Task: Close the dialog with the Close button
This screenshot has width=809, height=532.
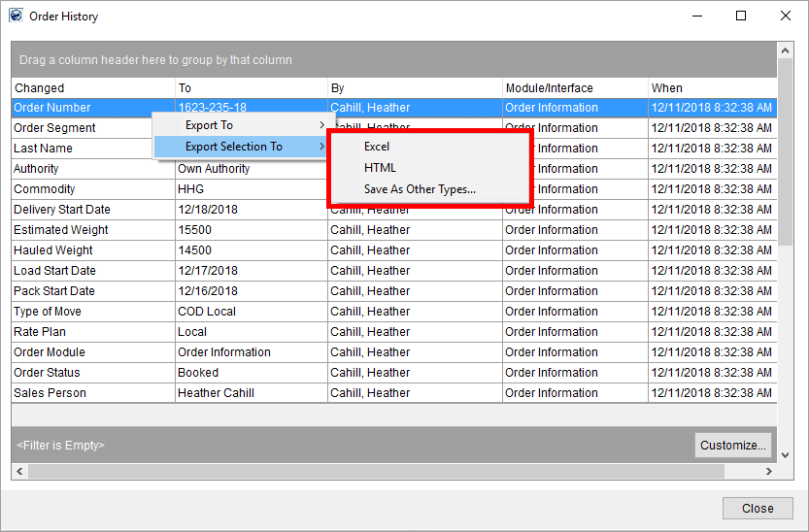Action: coord(758,508)
